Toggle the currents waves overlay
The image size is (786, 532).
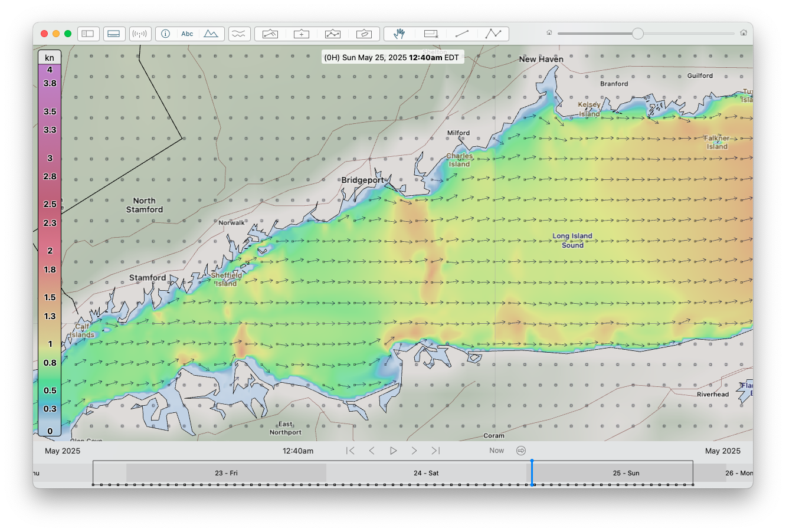pos(239,34)
